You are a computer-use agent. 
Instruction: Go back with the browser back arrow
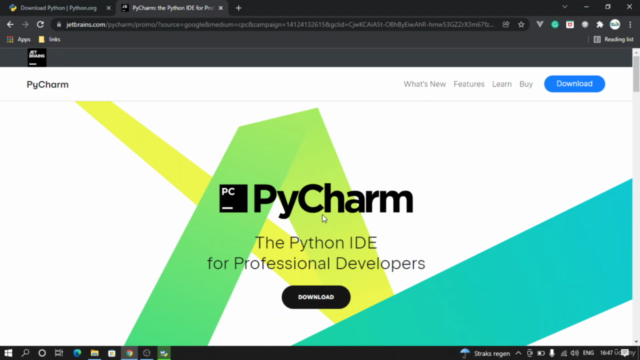click(10, 24)
